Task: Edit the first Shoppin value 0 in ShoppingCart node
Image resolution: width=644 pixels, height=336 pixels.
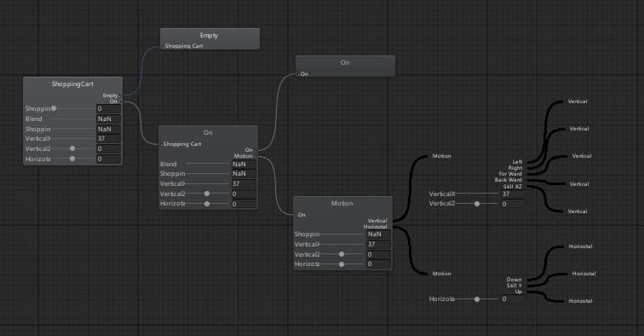Action: click(108, 108)
